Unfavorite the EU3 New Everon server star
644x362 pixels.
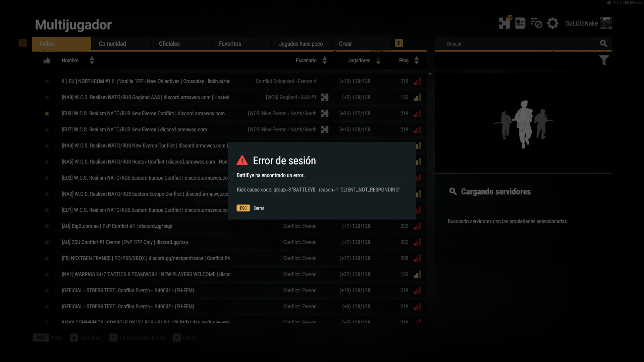click(47, 114)
